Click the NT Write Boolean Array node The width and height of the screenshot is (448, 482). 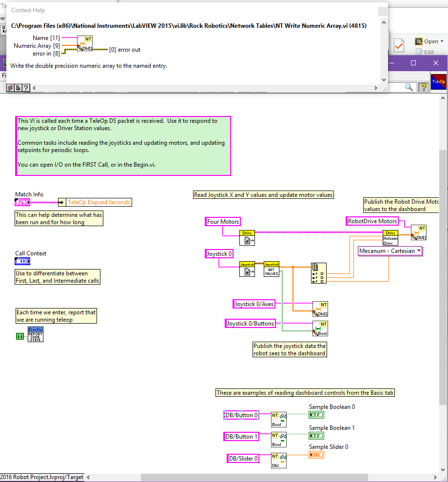tap(320, 328)
